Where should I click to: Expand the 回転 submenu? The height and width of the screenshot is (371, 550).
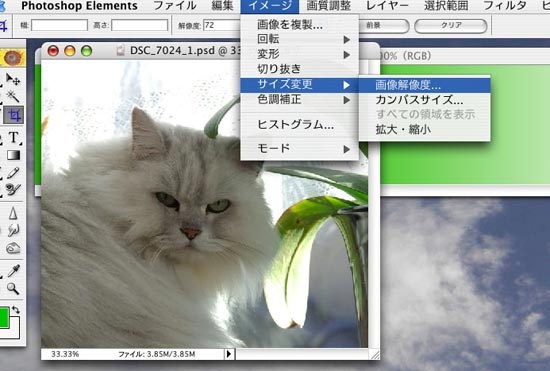(300, 39)
